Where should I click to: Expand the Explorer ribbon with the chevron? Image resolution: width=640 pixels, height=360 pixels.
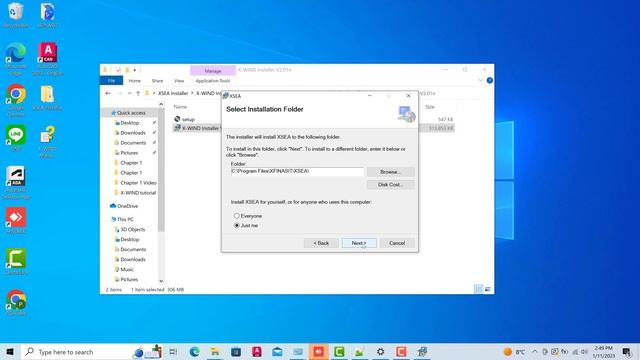(x=480, y=80)
